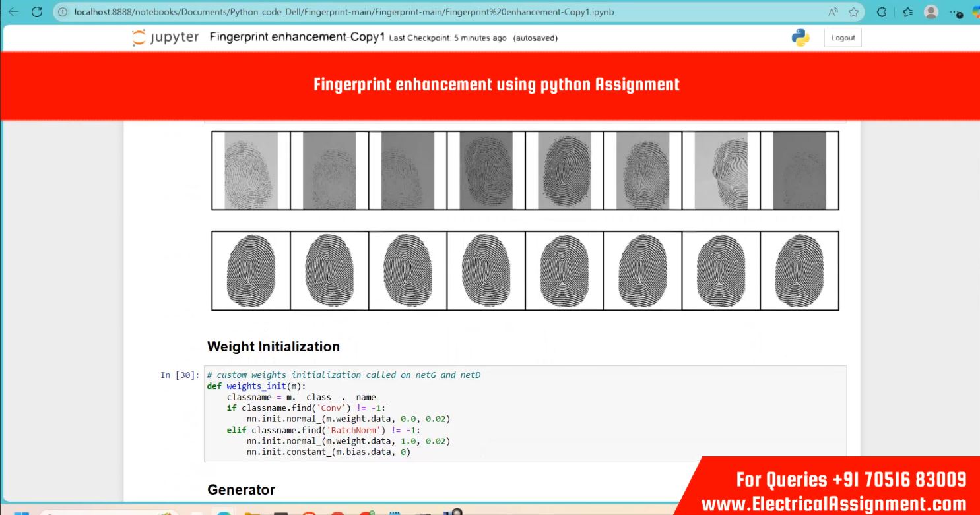Screen dimensions: 980x515
Task: Click the Logout button
Action: pos(843,38)
